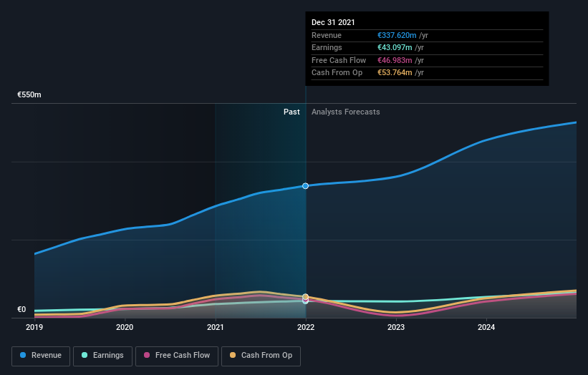The width and height of the screenshot is (588, 375).
Task: Click the €46.983m free cash flow value
Action: pyautogui.click(x=395, y=60)
